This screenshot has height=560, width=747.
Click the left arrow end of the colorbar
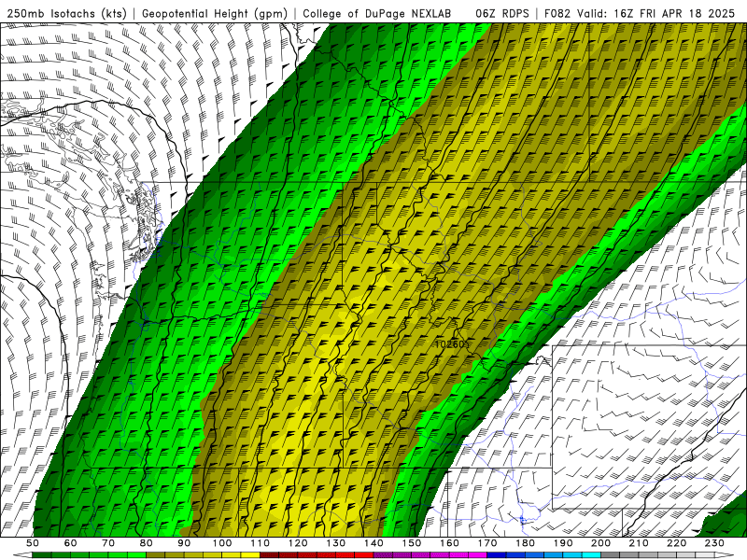click(x=22, y=555)
